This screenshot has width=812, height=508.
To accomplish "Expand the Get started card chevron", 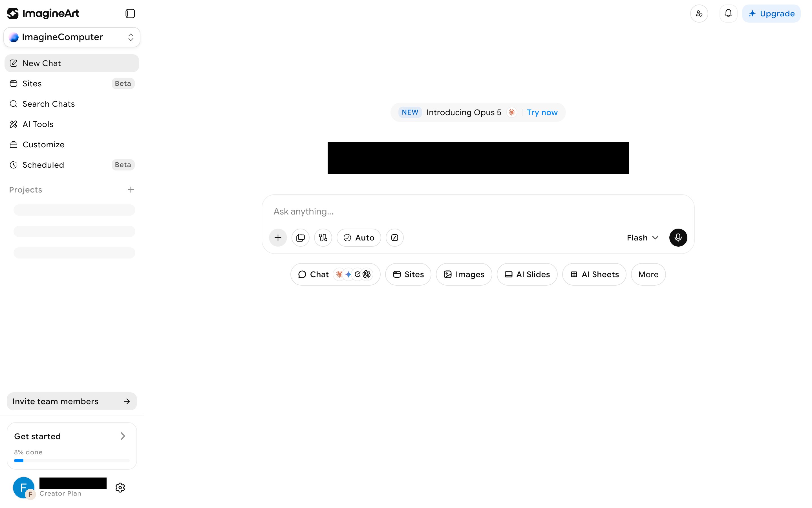I will pyautogui.click(x=123, y=436).
